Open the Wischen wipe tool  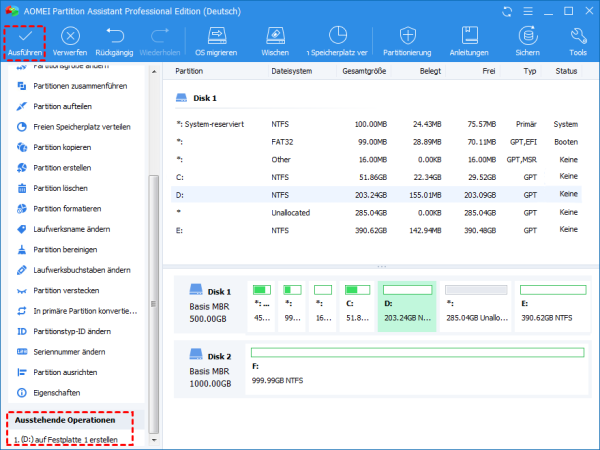click(x=275, y=42)
